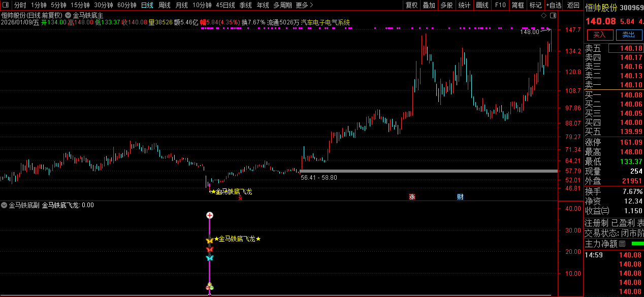Click the 外盘 value 21951
Screen dimensions: 644x297
tap(633, 181)
